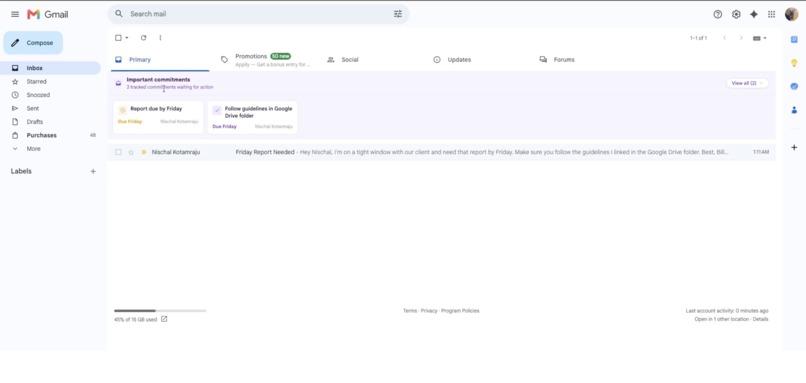The height and width of the screenshot is (383, 806).
Task: Open the Gemini sparkle icon
Action: (754, 14)
